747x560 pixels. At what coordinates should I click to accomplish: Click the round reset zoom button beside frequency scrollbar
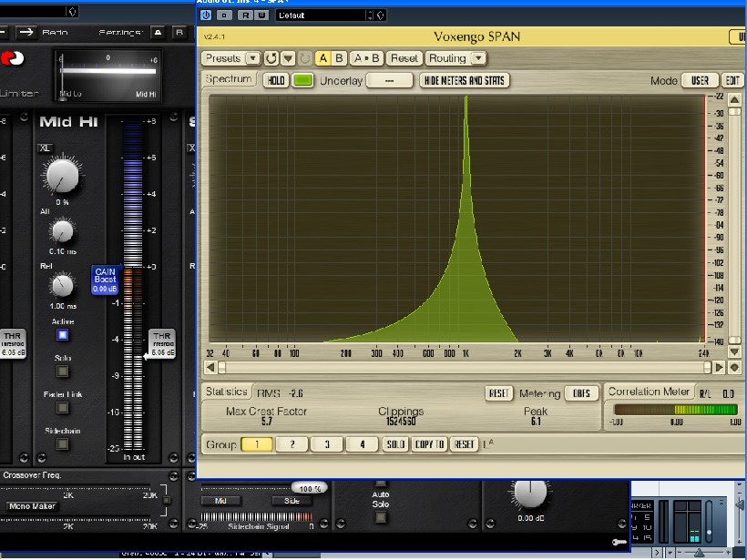734,367
